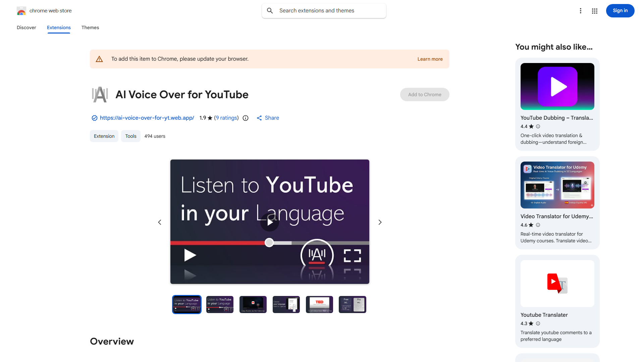Click Learn more in the browser update banner
644x362 pixels.
[430, 59]
